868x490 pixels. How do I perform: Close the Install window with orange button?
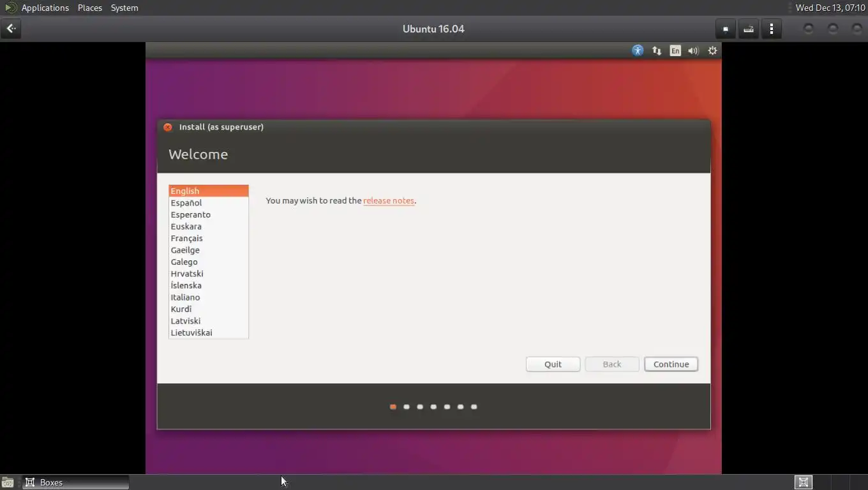(168, 127)
